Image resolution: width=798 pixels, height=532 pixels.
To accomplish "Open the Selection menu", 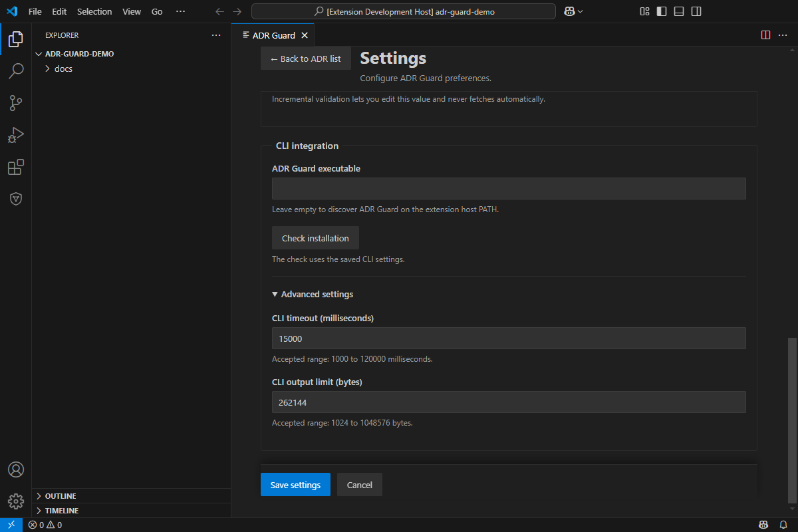I will pyautogui.click(x=94, y=11).
